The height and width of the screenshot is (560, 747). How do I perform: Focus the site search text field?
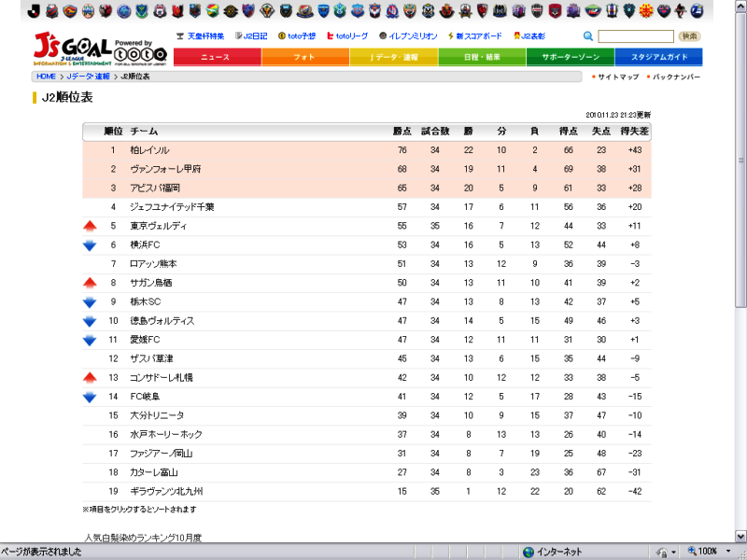[x=636, y=36]
